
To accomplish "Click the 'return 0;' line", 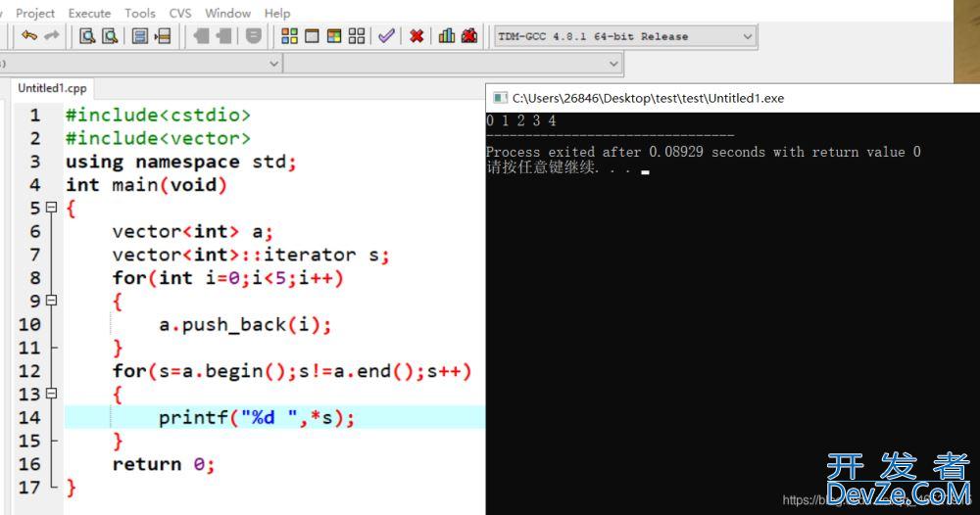I will pyautogui.click(x=164, y=464).
